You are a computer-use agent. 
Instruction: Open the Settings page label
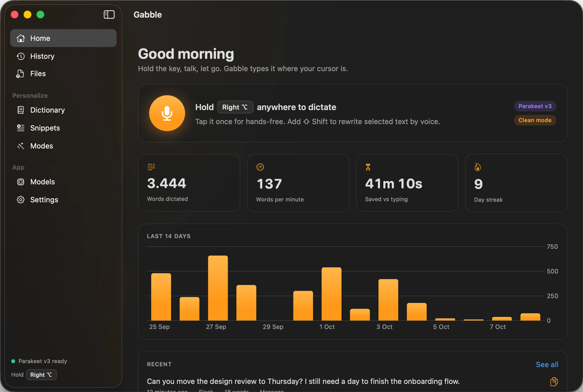44,200
